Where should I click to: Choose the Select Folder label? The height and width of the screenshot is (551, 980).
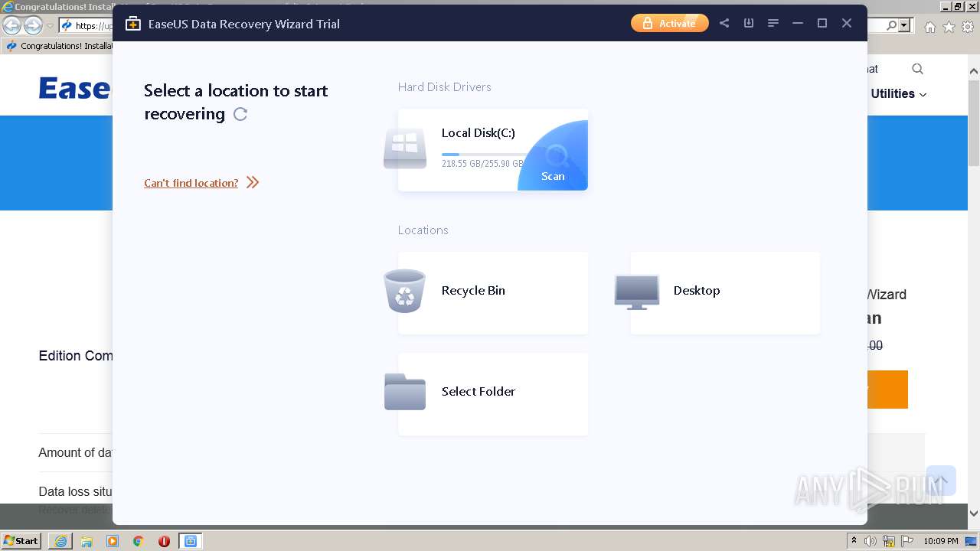(x=479, y=391)
